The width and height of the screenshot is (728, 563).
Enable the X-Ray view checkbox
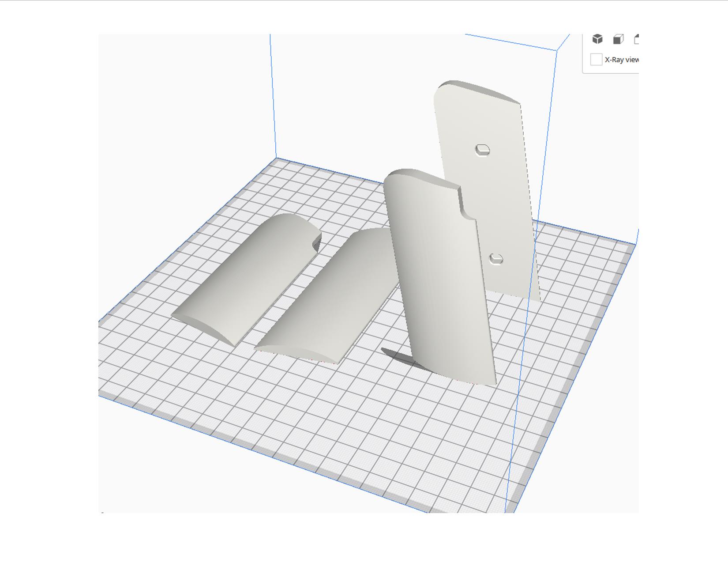click(x=596, y=60)
